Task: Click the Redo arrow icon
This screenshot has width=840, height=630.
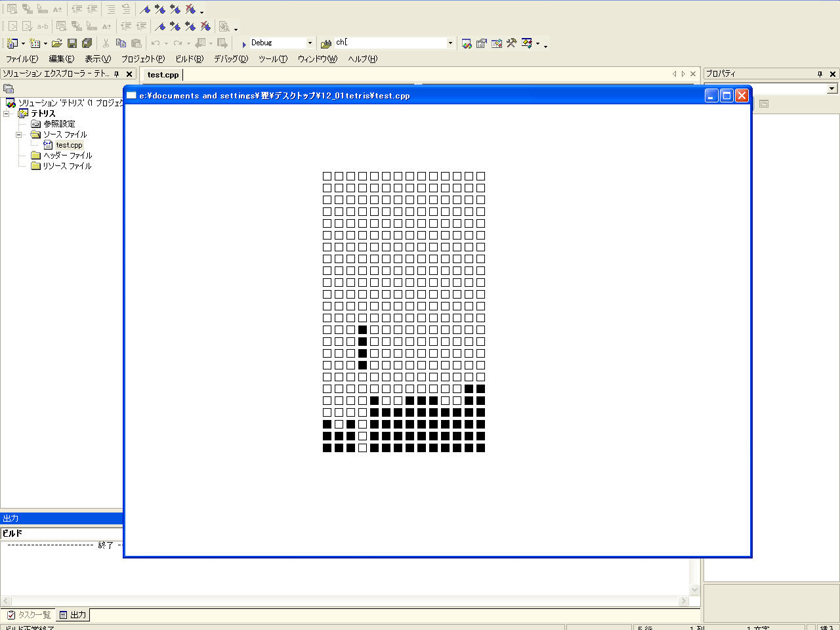Action: click(x=178, y=43)
